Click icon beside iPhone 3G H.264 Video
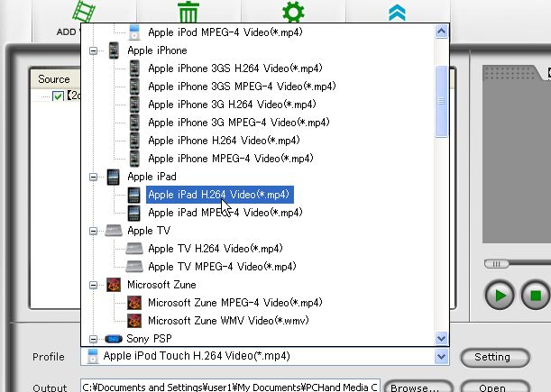This screenshot has height=392, width=551. pos(134,105)
